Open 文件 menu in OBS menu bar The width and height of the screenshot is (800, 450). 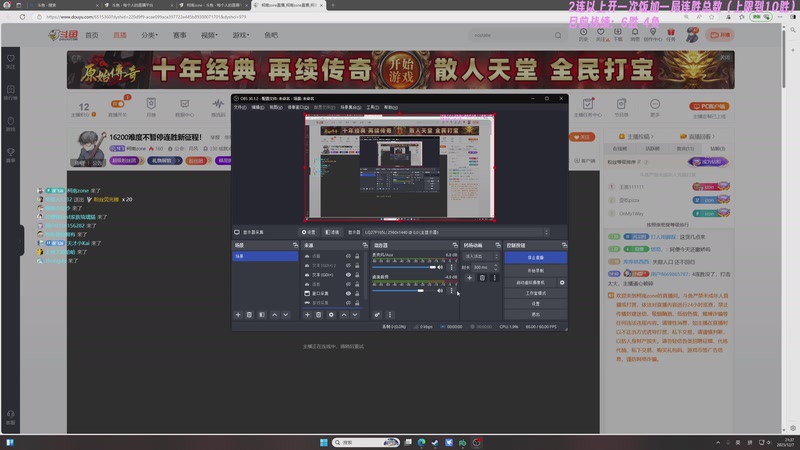tap(240, 108)
